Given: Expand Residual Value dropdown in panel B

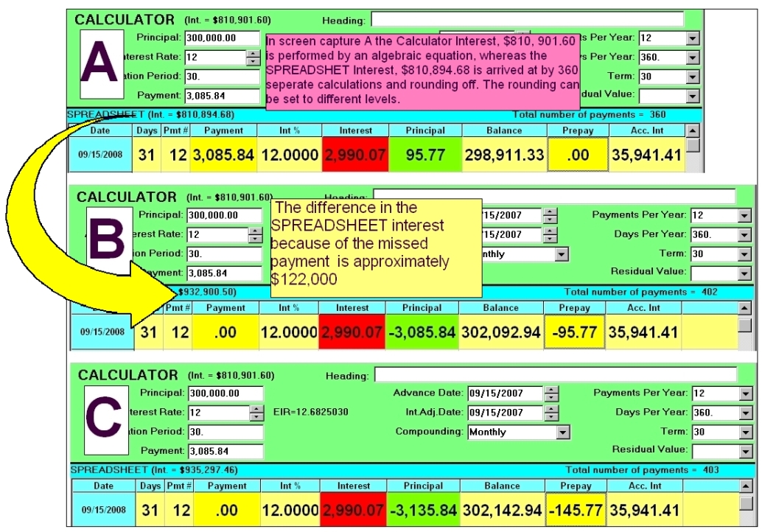Looking at the screenshot, I should 744,273.
